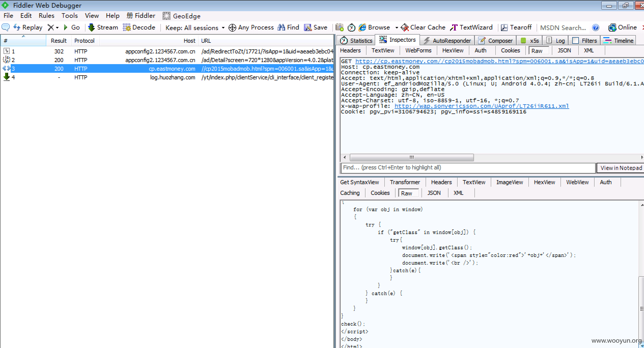Open the GeoEdge menu
644x348 pixels.
pos(181,16)
